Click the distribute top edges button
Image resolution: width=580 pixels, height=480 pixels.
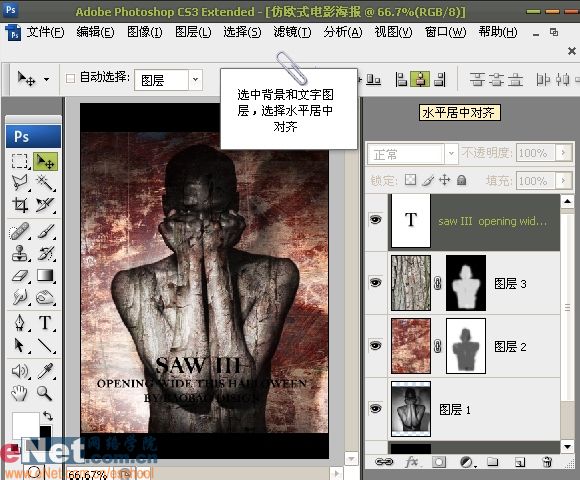coord(477,79)
